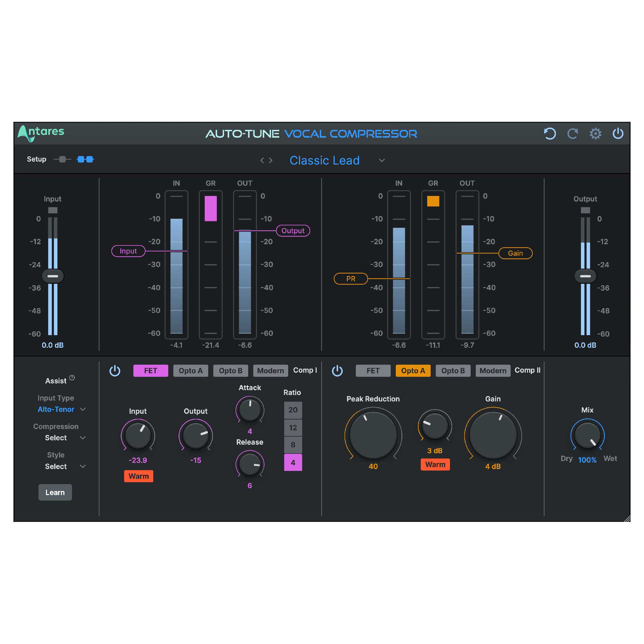Click the Peak Reduction value 40
The image size is (644, 644).
373,466
